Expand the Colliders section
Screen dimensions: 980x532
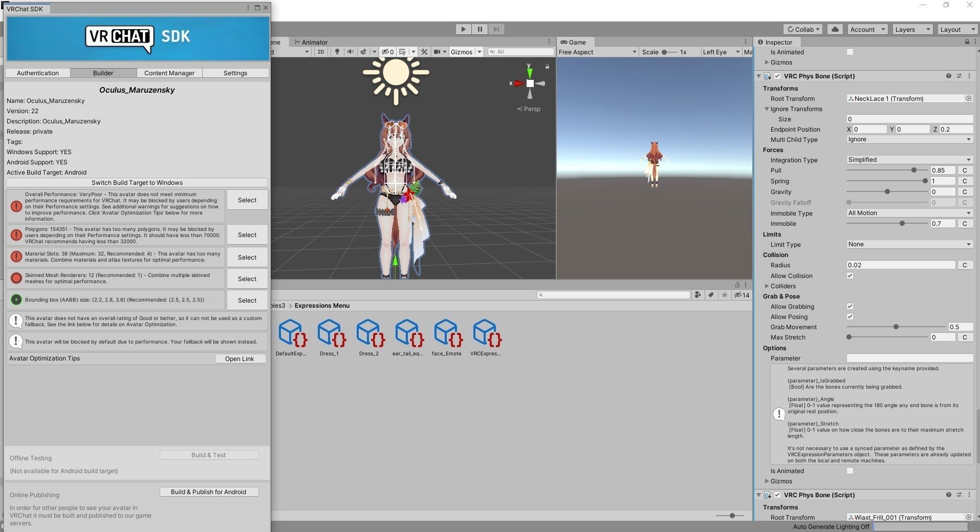tap(767, 286)
